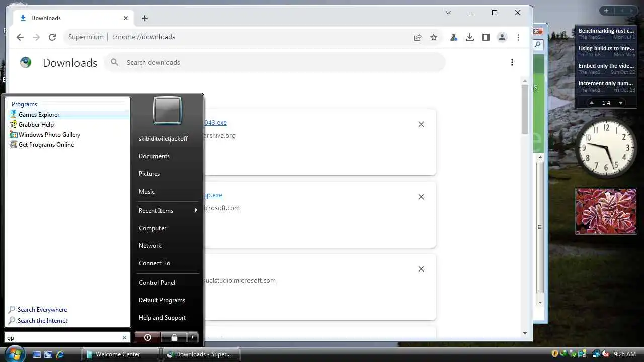Open Default Programs from Start menu
This screenshot has width=644, height=362.
click(x=168, y=300)
